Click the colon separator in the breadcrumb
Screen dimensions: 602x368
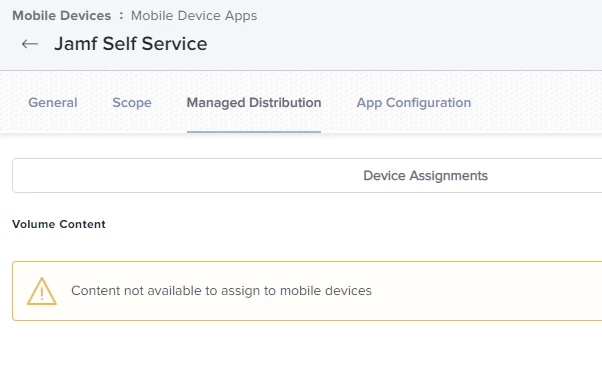pos(121,16)
